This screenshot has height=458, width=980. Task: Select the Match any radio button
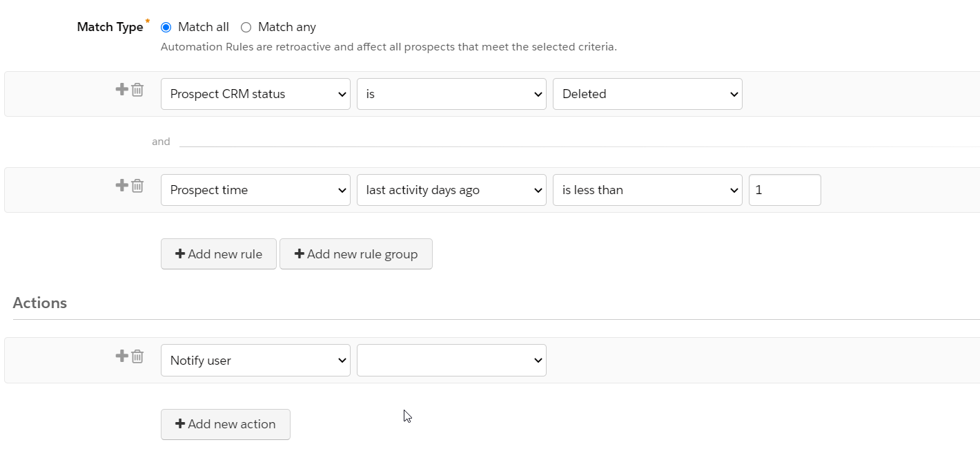tap(246, 28)
